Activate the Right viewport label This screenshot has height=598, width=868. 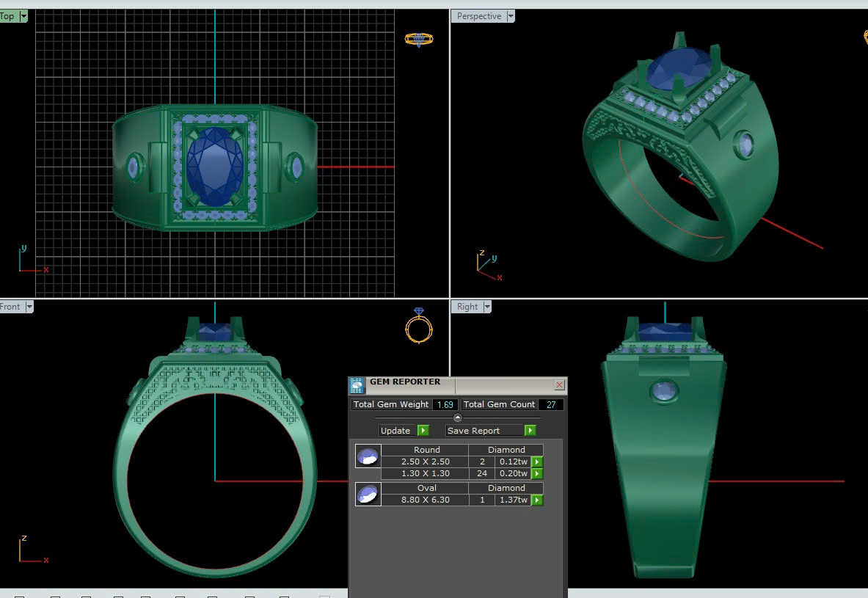pyautogui.click(x=467, y=307)
